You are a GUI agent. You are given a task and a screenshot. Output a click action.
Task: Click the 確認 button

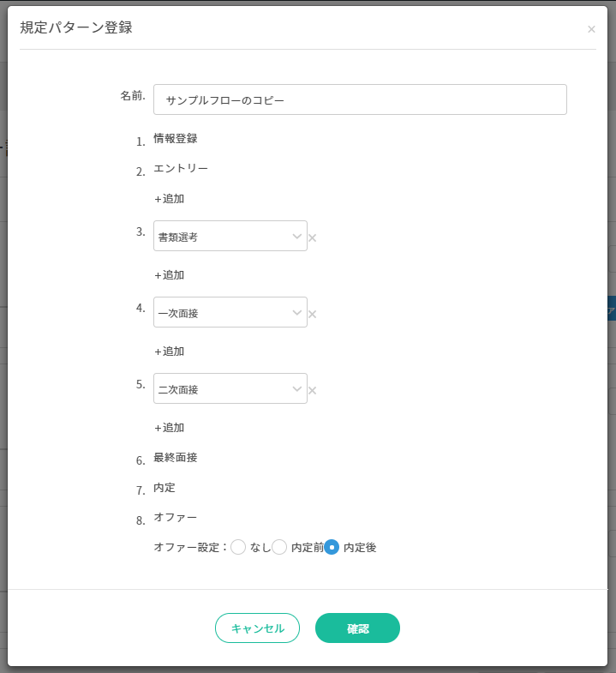[x=358, y=628]
